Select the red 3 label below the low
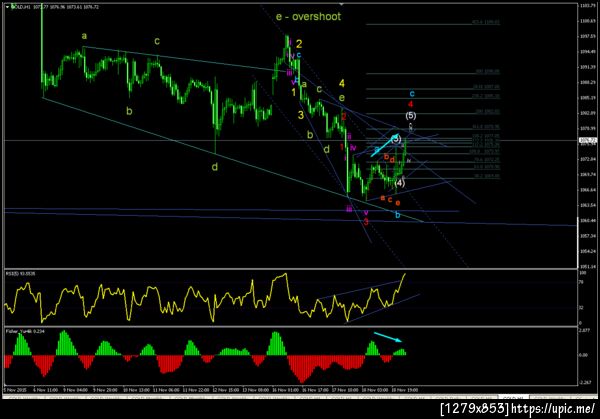Viewport: 600px width, 419px height. (366, 222)
